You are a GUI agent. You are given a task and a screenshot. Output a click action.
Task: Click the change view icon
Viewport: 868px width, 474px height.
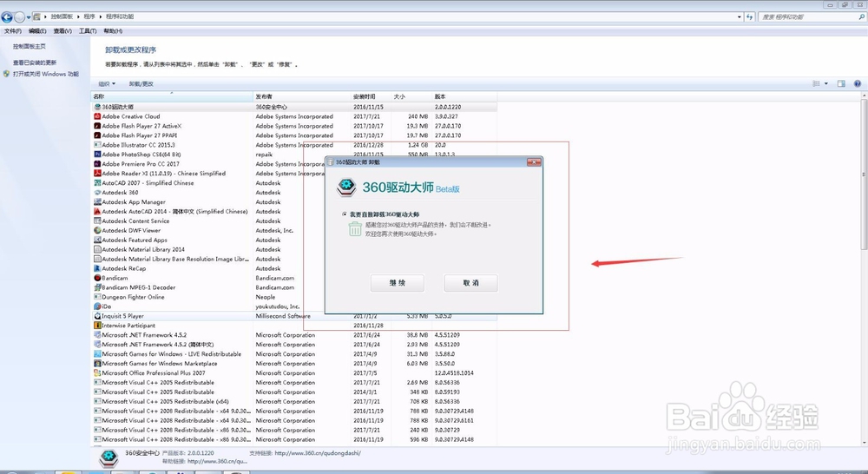click(x=816, y=83)
